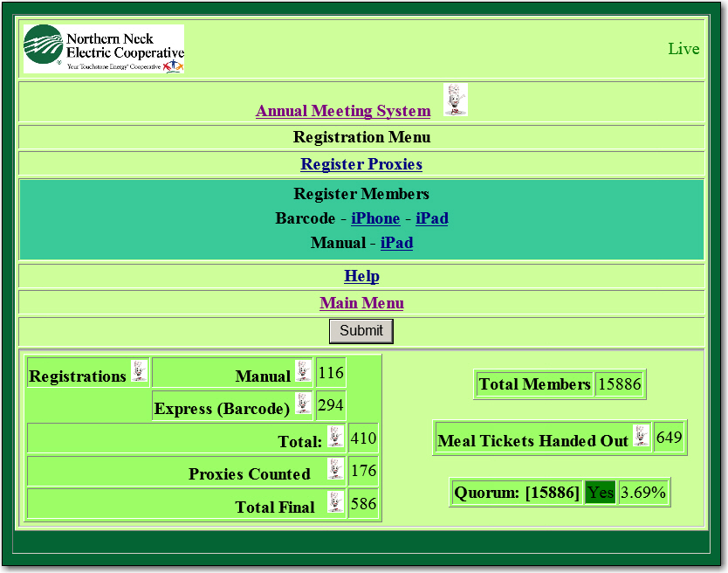
Task: Click the Live status text
Action: [x=683, y=49]
